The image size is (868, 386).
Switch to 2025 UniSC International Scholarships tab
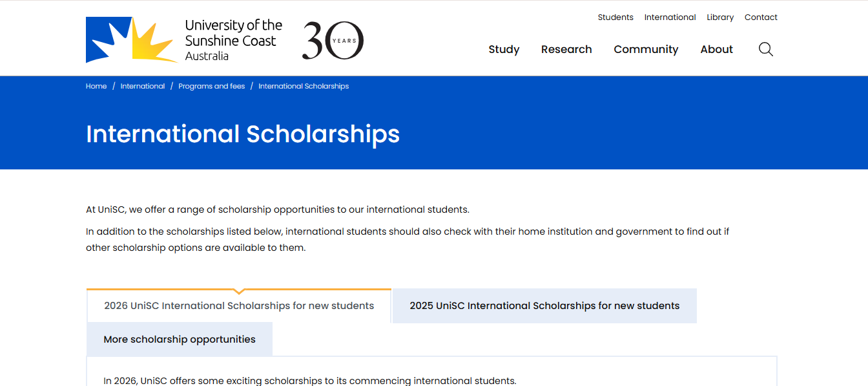tap(544, 305)
